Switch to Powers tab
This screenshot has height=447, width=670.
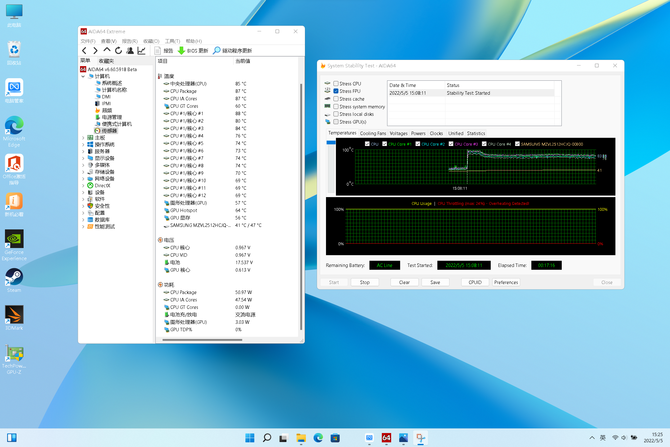pos(418,133)
